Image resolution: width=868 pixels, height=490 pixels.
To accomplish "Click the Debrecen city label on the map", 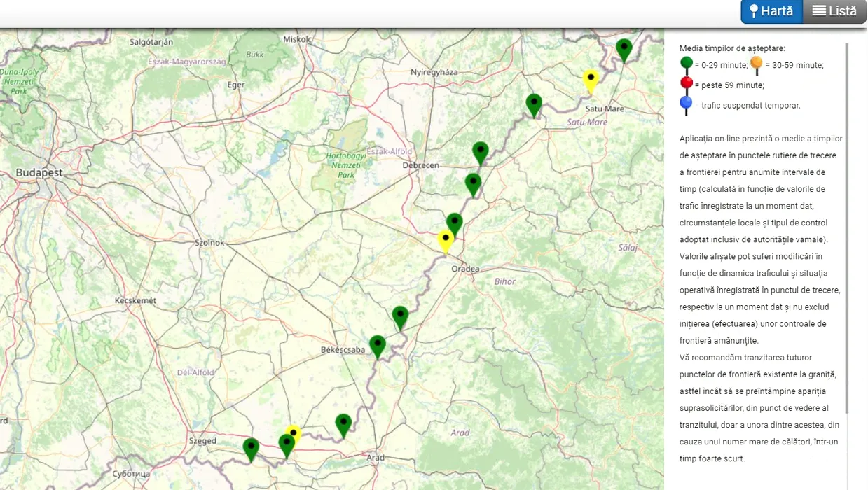I will (420, 166).
